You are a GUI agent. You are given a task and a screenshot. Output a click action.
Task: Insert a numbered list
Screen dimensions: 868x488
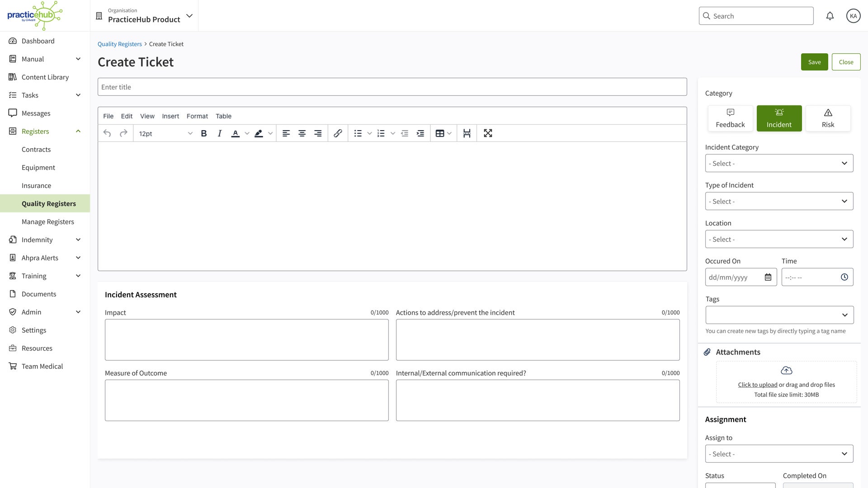[x=381, y=133]
